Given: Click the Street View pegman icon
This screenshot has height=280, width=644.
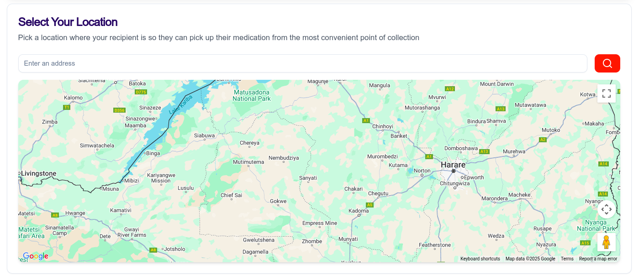Looking at the screenshot, I should point(606,242).
